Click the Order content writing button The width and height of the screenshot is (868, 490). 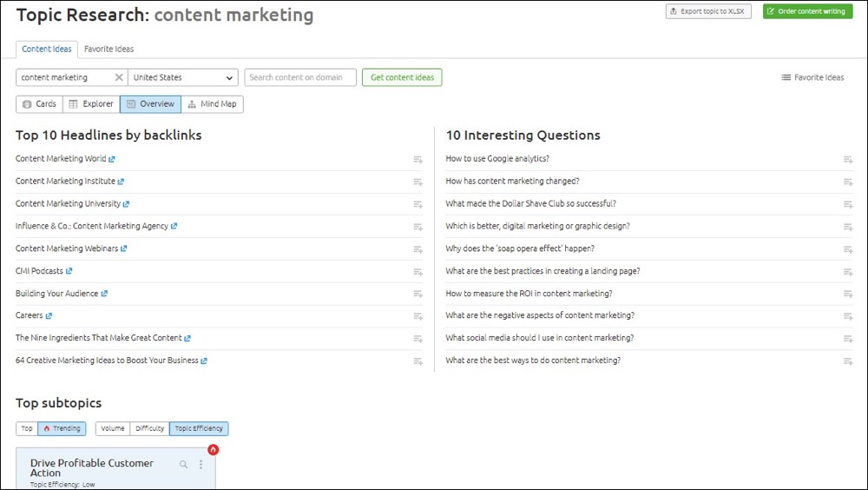click(x=807, y=11)
